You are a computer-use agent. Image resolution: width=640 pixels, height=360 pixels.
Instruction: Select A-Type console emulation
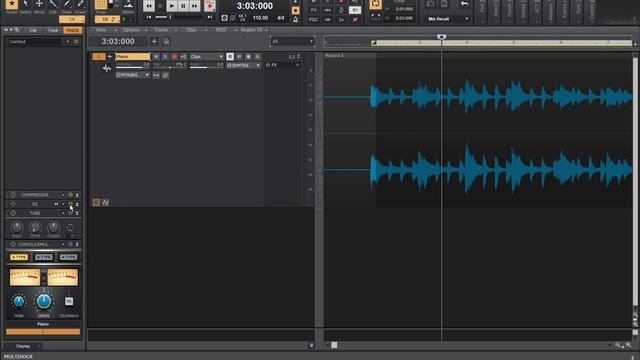pos(68,257)
